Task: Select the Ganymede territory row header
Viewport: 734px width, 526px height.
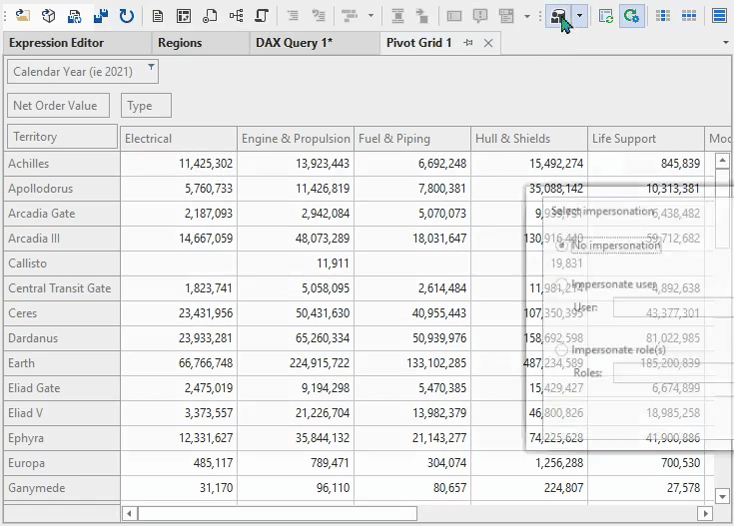Action: point(62,488)
